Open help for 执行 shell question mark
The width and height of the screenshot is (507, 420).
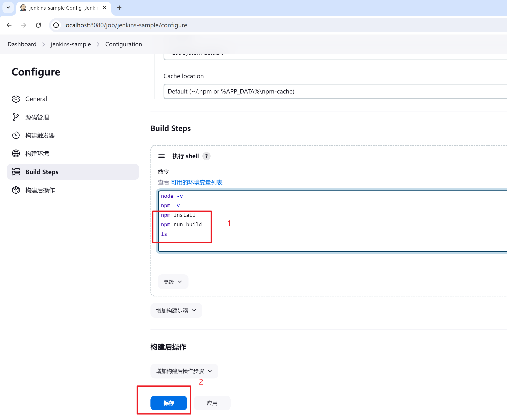click(x=206, y=156)
